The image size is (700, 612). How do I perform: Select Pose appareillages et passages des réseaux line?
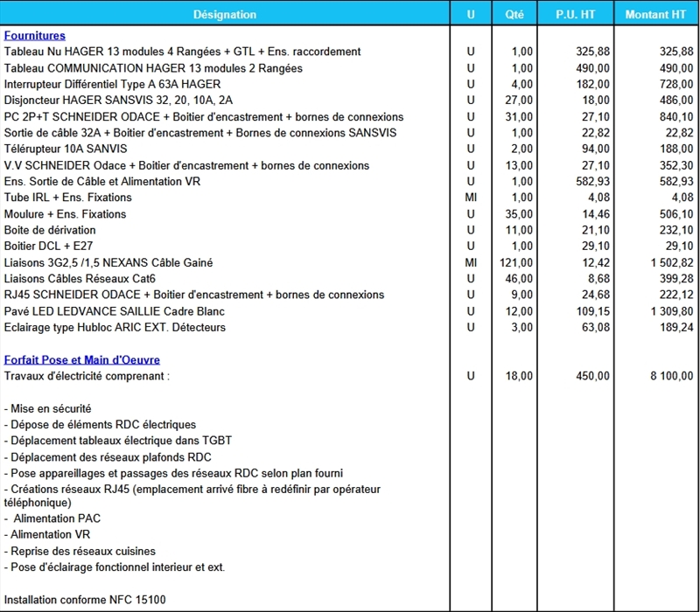pos(173,473)
